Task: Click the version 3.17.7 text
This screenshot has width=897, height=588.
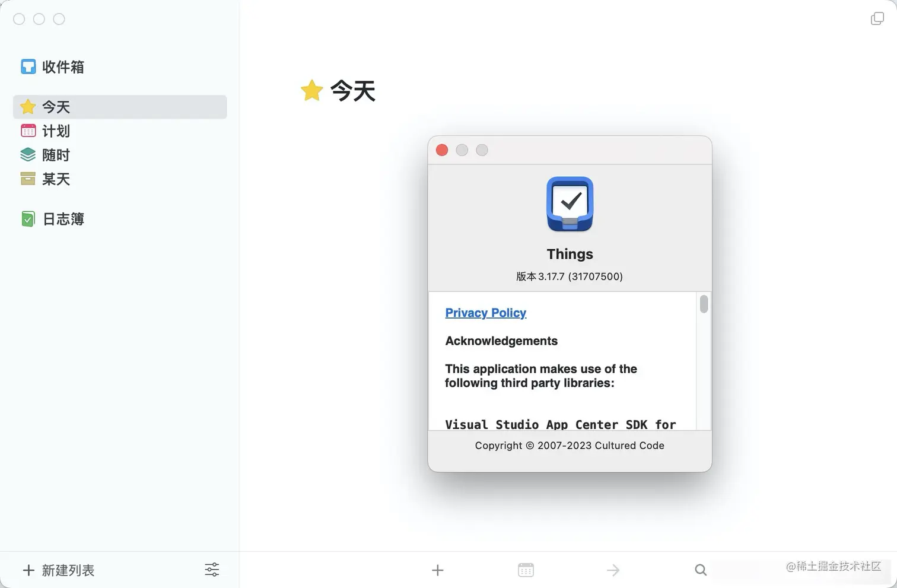Action: [570, 276]
